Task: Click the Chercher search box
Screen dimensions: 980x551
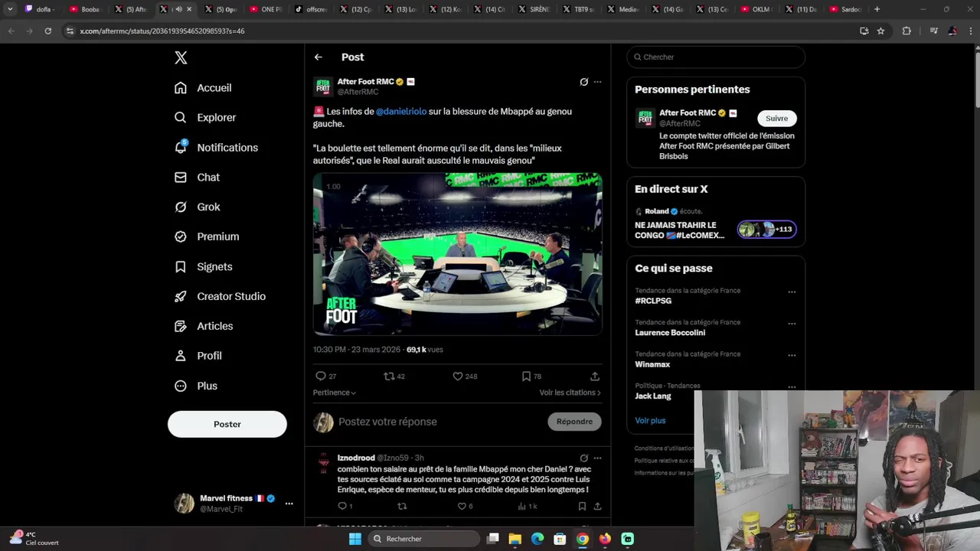Action: click(716, 57)
